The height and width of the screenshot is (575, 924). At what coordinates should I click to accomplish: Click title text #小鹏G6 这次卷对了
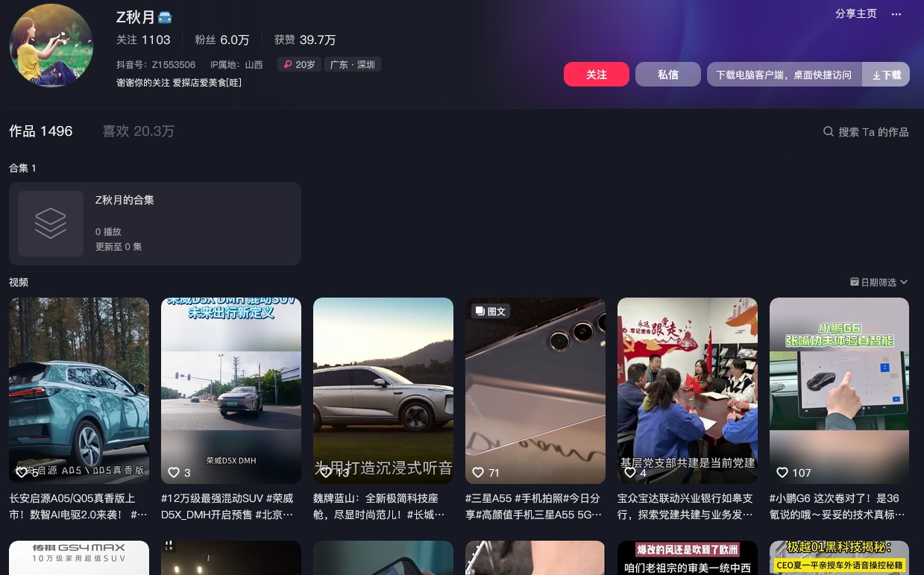coord(837,506)
